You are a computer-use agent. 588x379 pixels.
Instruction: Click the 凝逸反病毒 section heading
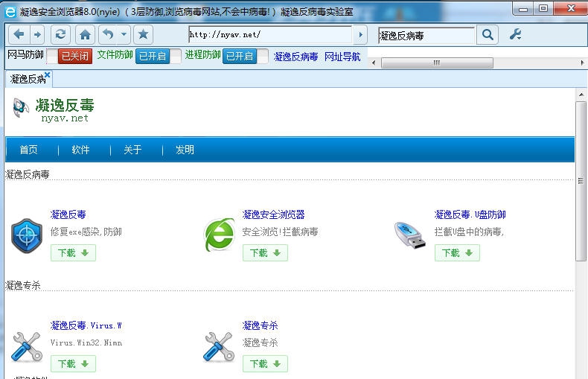(x=28, y=174)
